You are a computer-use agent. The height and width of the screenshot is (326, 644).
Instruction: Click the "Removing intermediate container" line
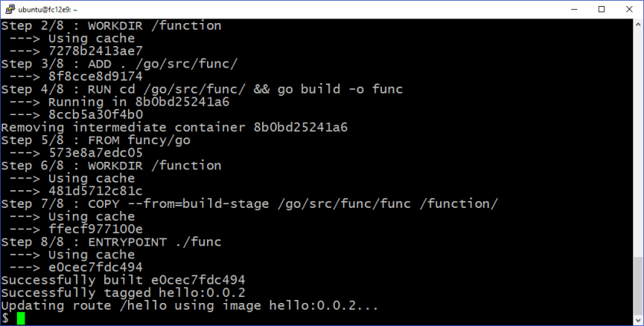174,127
